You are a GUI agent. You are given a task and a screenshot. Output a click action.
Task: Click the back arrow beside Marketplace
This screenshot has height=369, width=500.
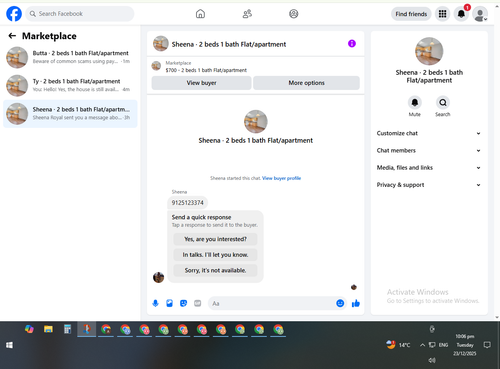pos(12,36)
